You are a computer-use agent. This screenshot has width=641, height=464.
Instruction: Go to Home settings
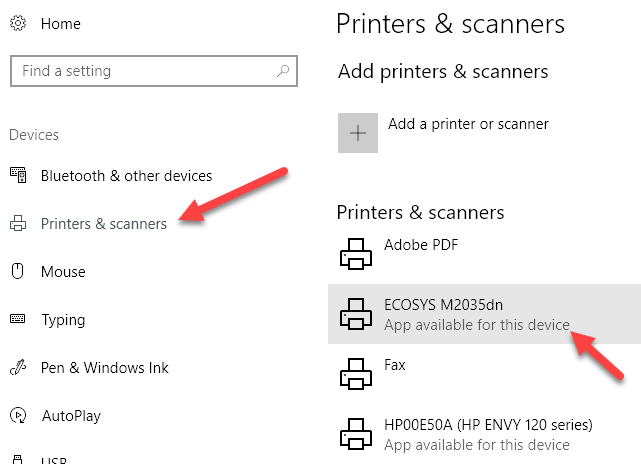(61, 23)
